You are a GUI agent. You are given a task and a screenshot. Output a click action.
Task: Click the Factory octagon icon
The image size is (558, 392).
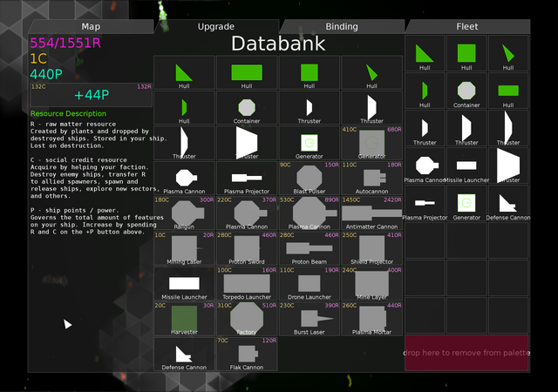pyautogui.click(x=247, y=318)
